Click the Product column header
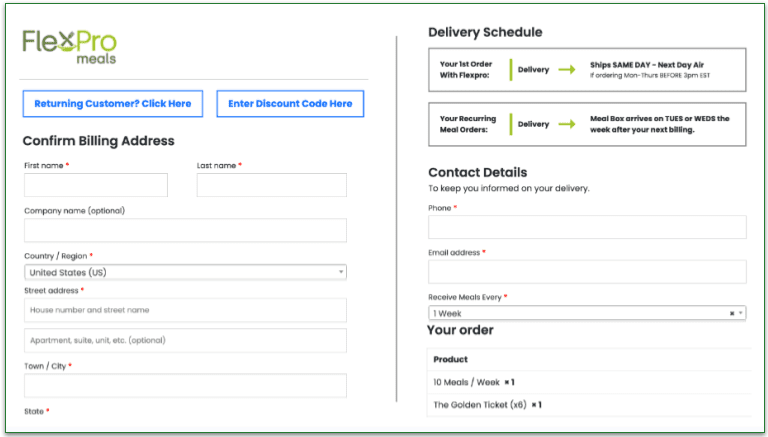Screen dimensions: 768x437 [x=451, y=359]
